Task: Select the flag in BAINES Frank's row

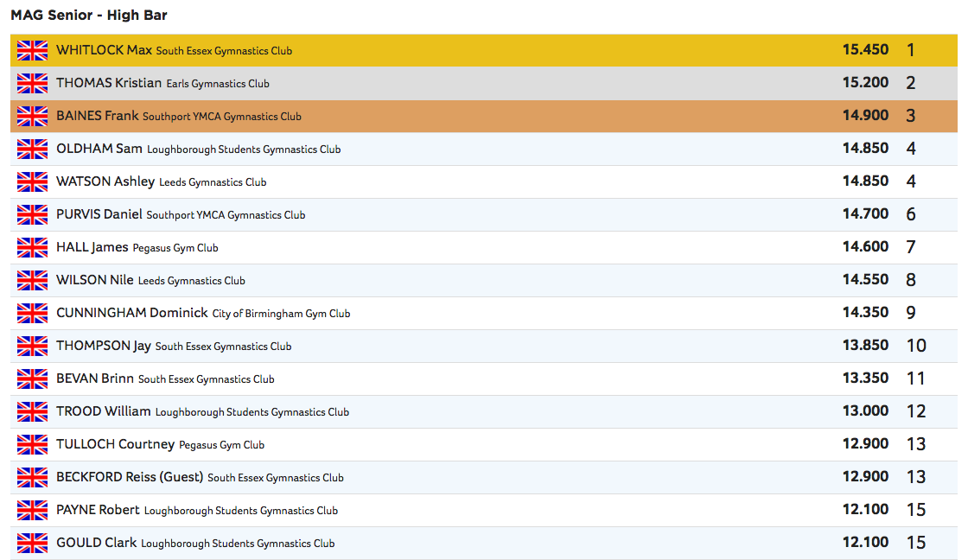Action: click(32, 116)
